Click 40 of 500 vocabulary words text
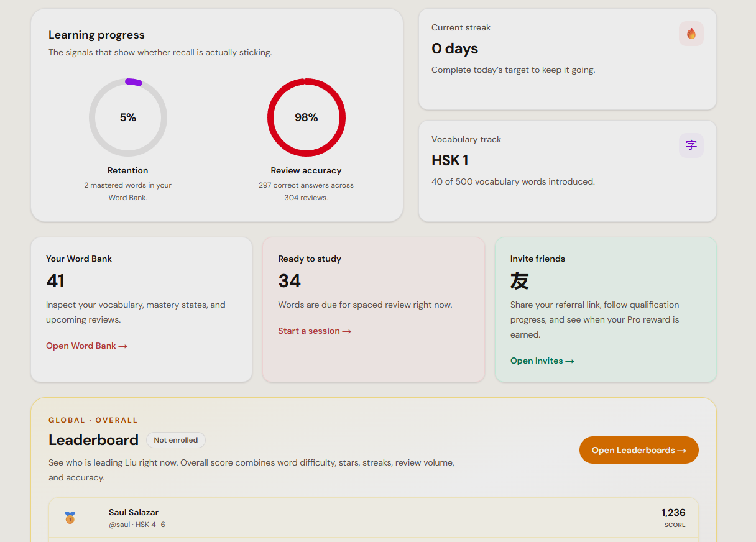 [x=513, y=181]
